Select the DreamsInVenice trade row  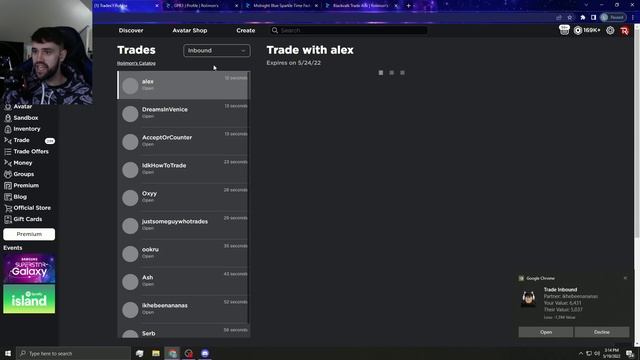pos(183,113)
